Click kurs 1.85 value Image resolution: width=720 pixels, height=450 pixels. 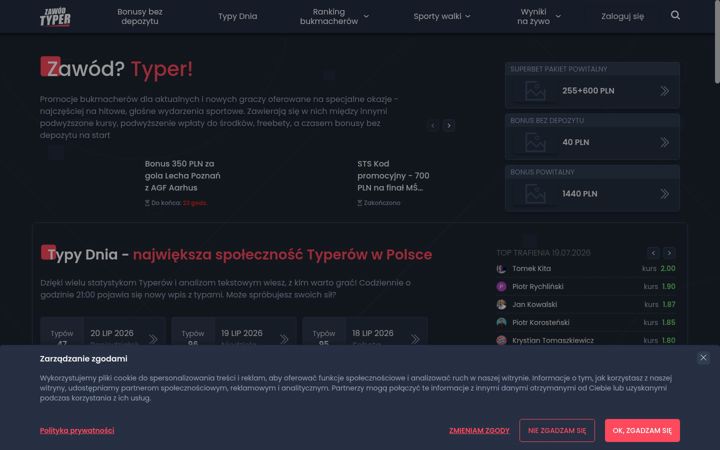669,322
